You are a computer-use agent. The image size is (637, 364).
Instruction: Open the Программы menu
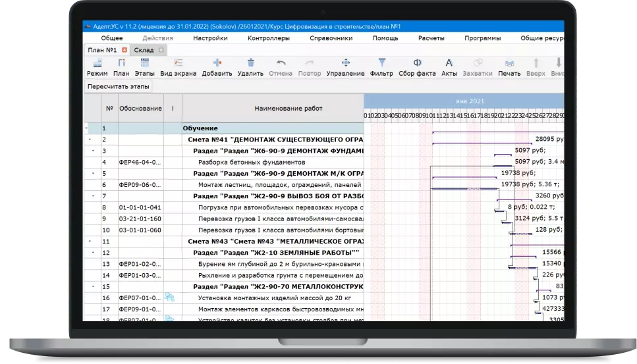pyautogui.click(x=483, y=38)
